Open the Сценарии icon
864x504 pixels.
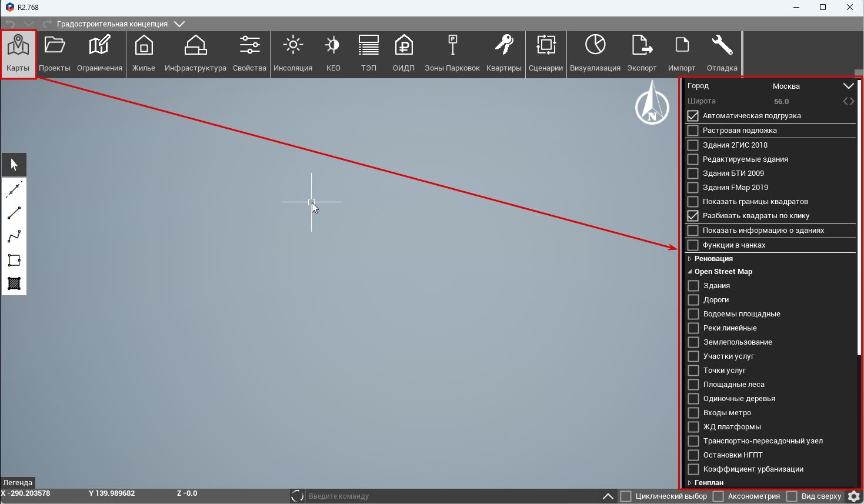click(x=546, y=45)
